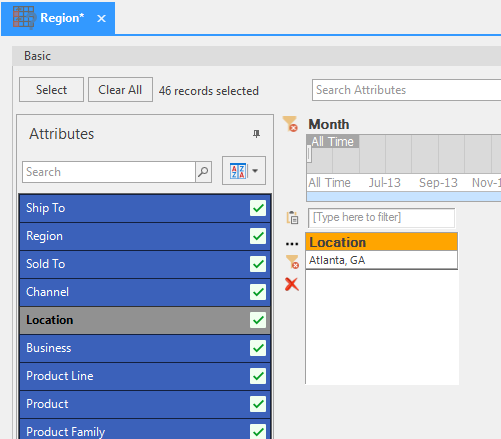501x439 pixels.
Task: Select the Ship To attribute row
Action: 145,208
